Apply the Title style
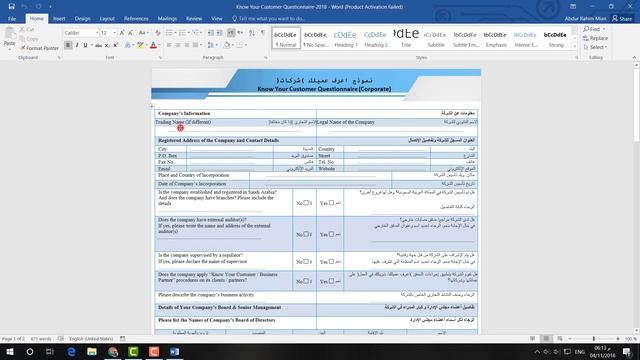The width and height of the screenshot is (640, 360). click(406, 38)
